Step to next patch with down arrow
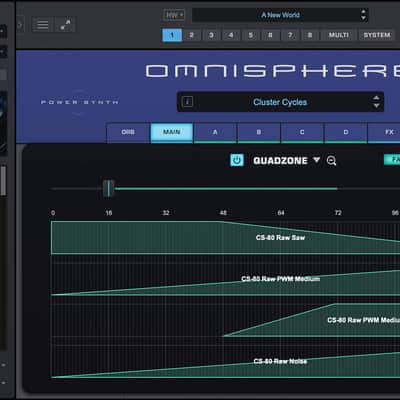This screenshot has height=400, width=400. coord(376,106)
